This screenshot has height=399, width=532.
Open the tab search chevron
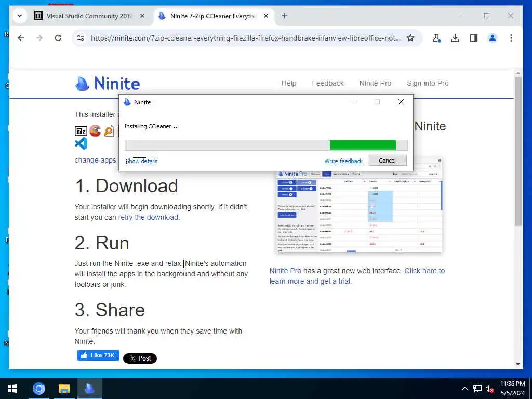pos(20,16)
